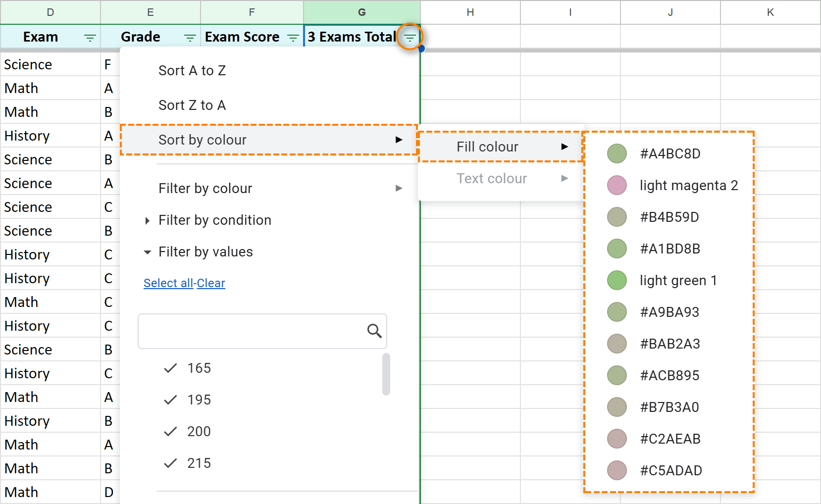This screenshot has height=504, width=821.
Task: Open the filter icon on the Grade column
Action: click(190, 37)
